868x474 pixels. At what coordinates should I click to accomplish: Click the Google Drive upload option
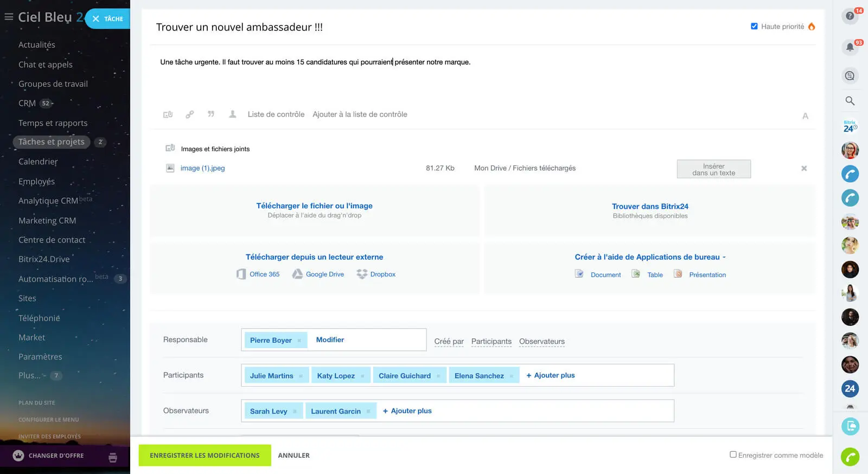324,274
